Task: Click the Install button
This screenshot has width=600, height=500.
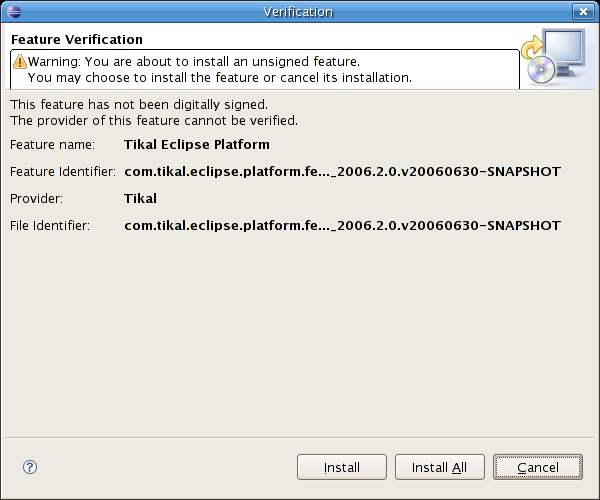Action: coord(342,467)
